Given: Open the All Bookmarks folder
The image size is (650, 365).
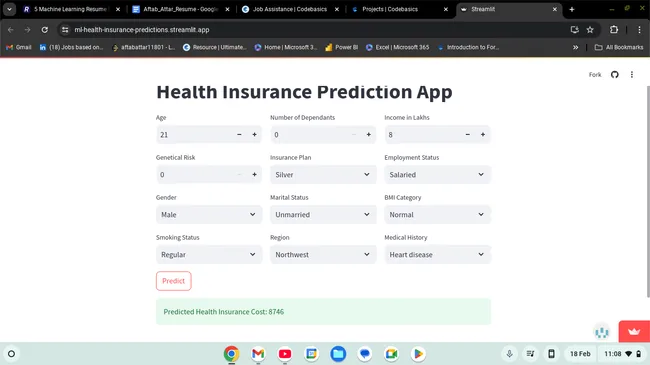Looking at the screenshot, I should [x=619, y=47].
